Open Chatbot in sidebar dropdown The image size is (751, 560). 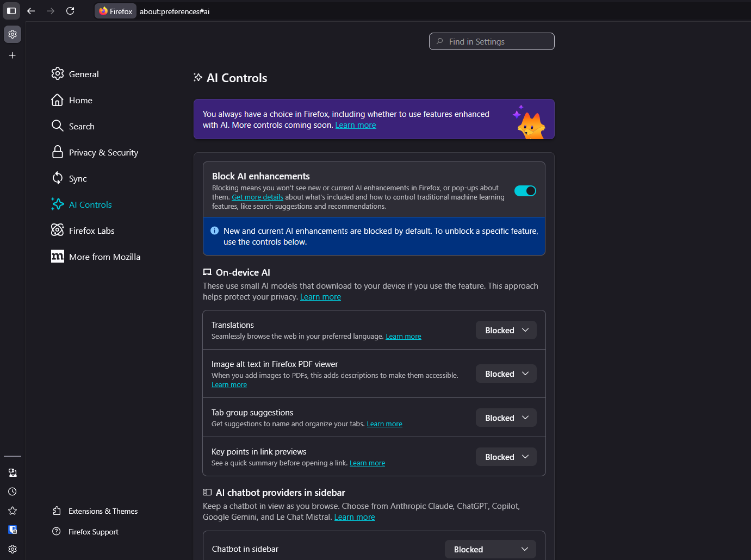coord(490,549)
